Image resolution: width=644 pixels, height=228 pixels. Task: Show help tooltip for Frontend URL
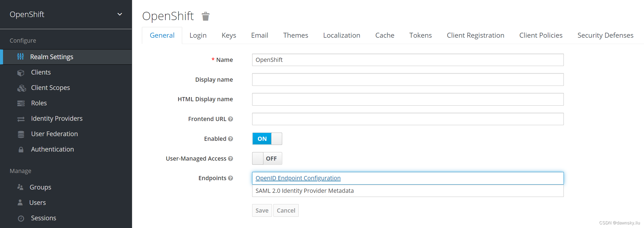pyautogui.click(x=231, y=119)
